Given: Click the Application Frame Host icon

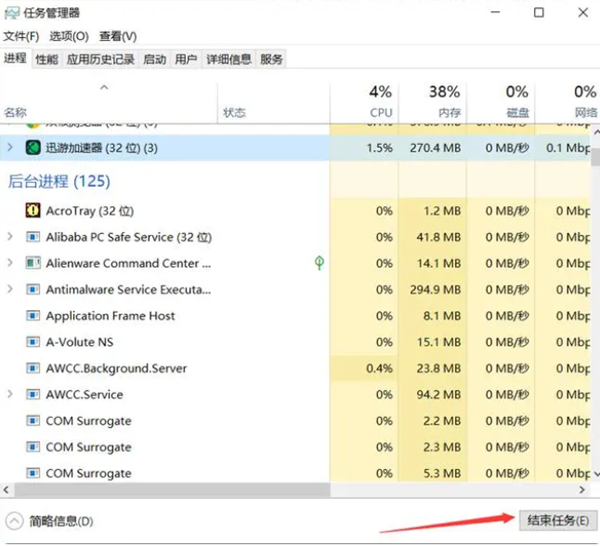Looking at the screenshot, I should (x=33, y=316).
